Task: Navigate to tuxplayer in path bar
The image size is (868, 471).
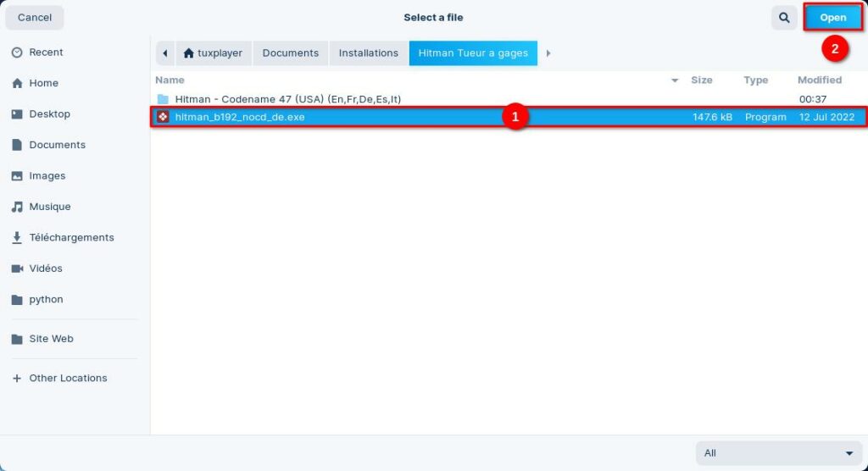Action: tap(213, 53)
